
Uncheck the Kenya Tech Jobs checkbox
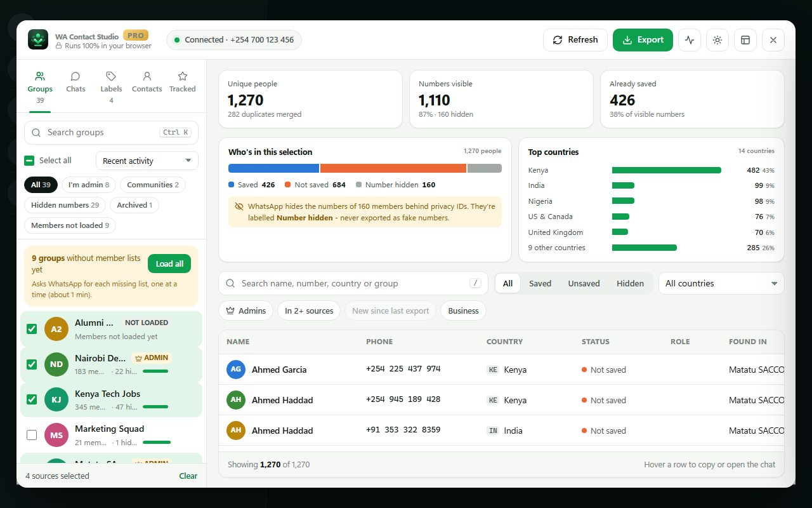(32, 400)
